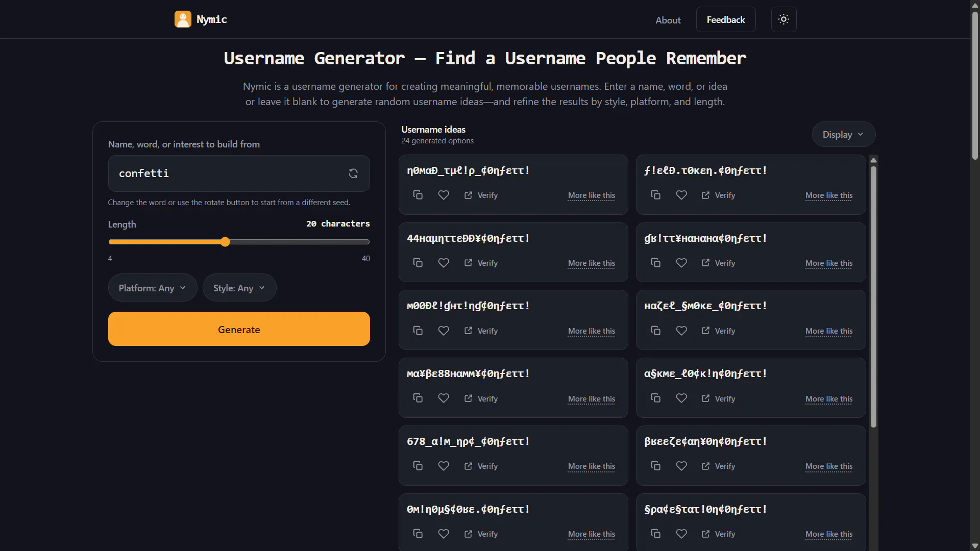Click the Verify icon for 678_α!м_ηρ¢_¢0ηƒεττ!
The image size is (980, 551).
pos(469,466)
